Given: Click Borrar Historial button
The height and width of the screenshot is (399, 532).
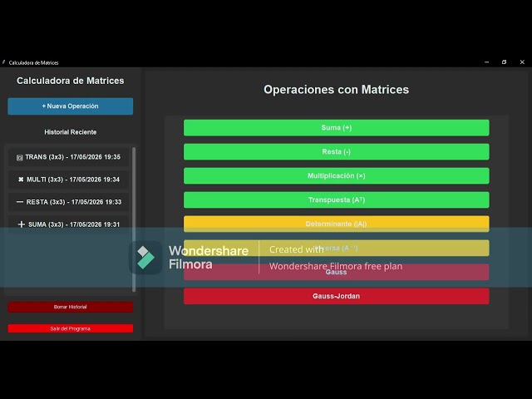Looking at the screenshot, I should [x=70, y=307].
